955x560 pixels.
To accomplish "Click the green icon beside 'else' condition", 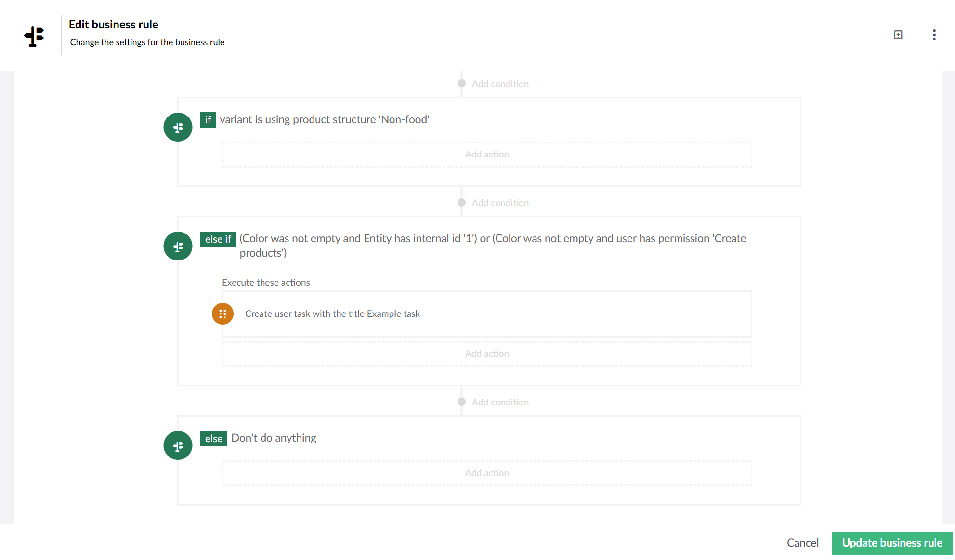I will [178, 445].
